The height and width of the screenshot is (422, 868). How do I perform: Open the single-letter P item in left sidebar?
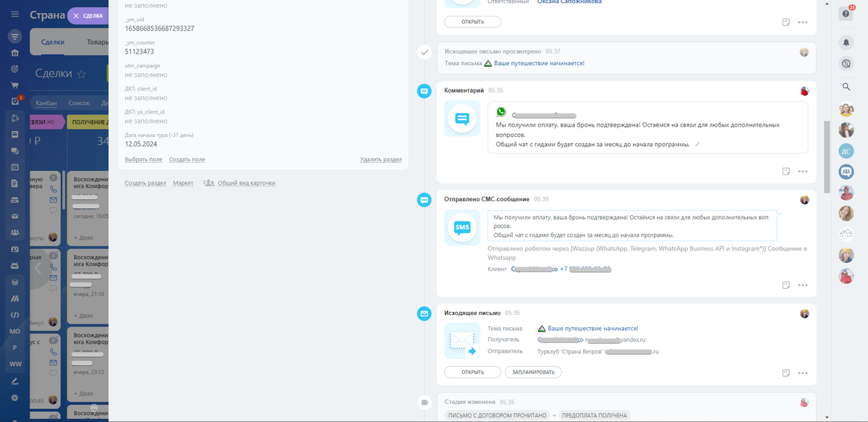[14, 347]
